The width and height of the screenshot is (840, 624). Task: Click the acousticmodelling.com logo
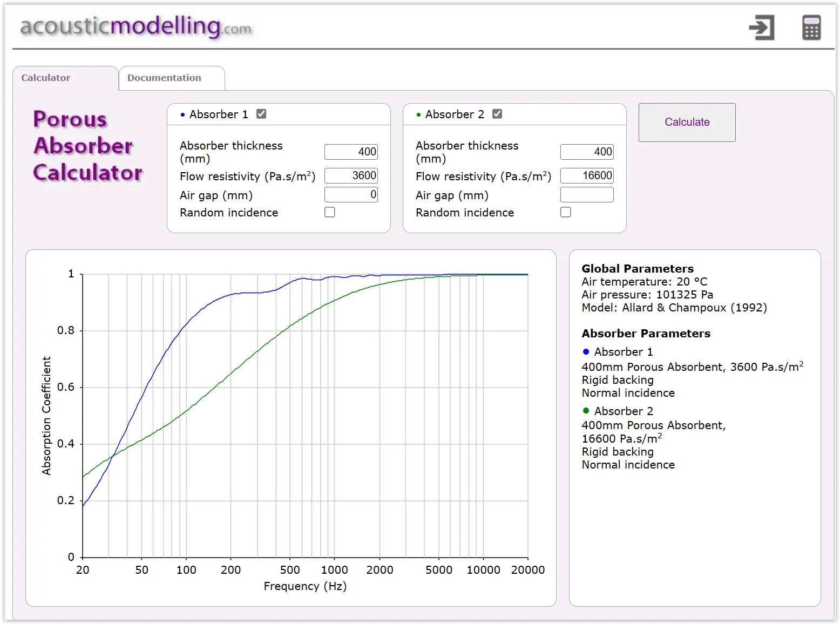[136, 26]
